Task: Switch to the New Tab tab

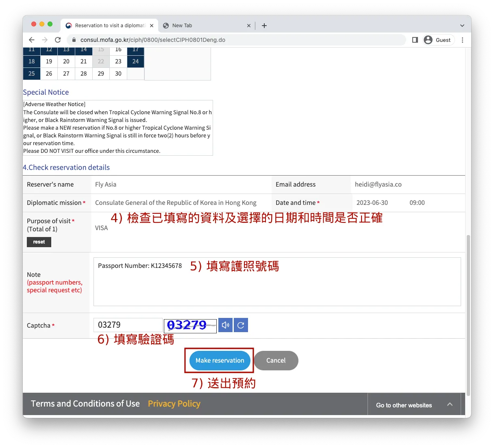Action: (206, 26)
